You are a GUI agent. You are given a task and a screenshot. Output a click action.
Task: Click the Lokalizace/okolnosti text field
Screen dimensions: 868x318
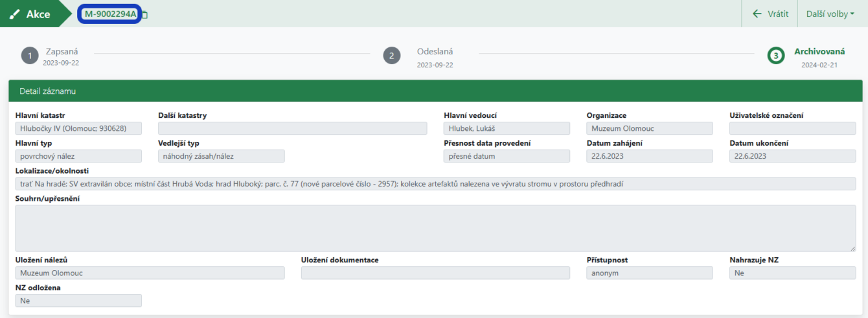coord(435,184)
